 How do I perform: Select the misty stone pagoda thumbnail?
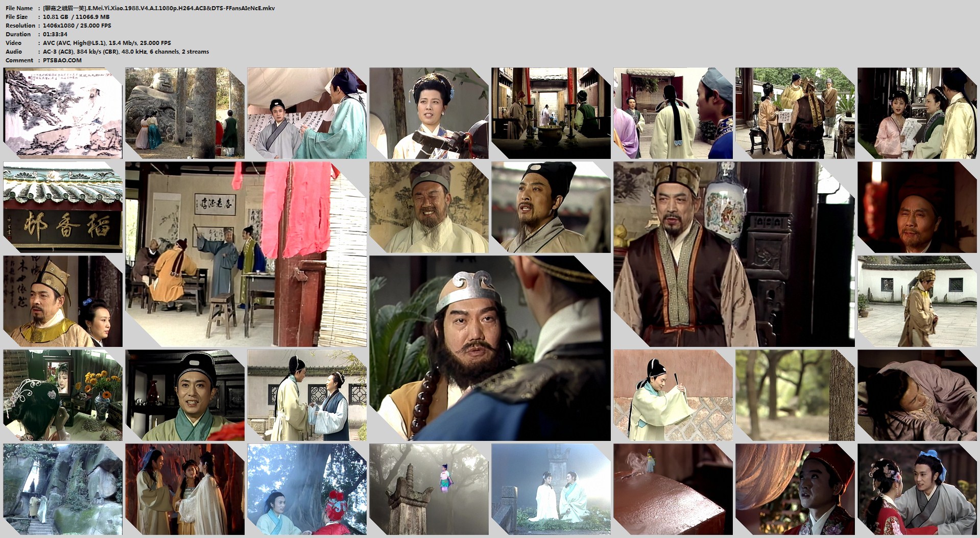[x=428, y=489]
